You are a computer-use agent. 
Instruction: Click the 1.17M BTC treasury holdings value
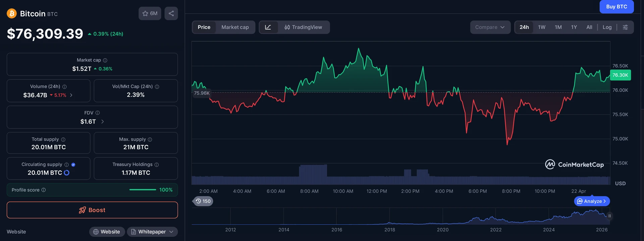point(136,173)
